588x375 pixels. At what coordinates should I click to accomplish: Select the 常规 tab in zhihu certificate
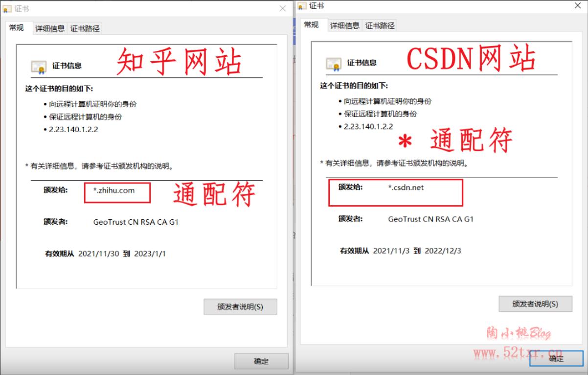(x=17, y=28)
